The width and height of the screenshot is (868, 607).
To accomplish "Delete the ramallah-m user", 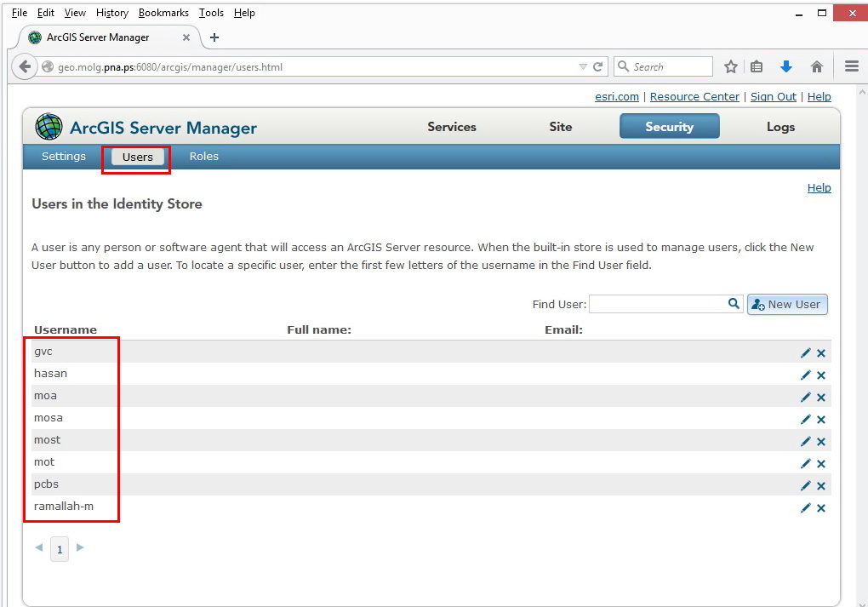I will coord(821,508).
